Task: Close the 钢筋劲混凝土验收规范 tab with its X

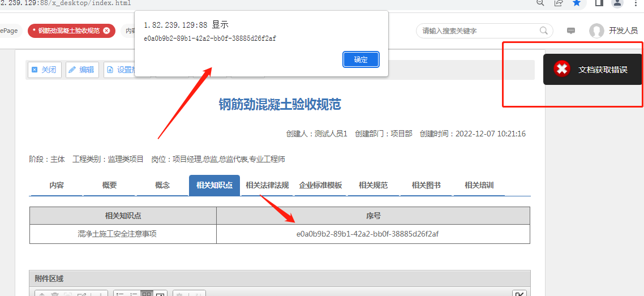Action: coord(106,31)
